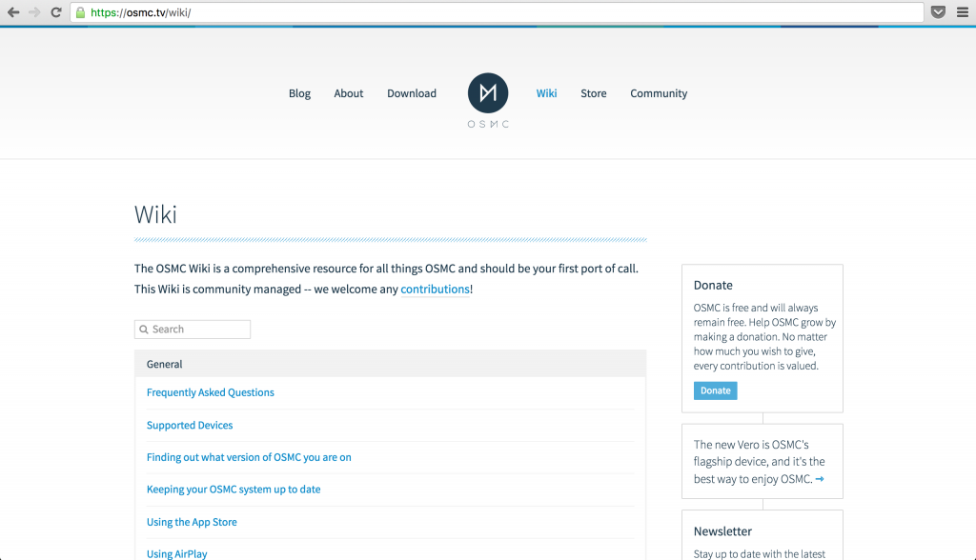This screenshot has height=560, width=976.
Task: Click the Newsletter box heading
Action: pos(722,531)
